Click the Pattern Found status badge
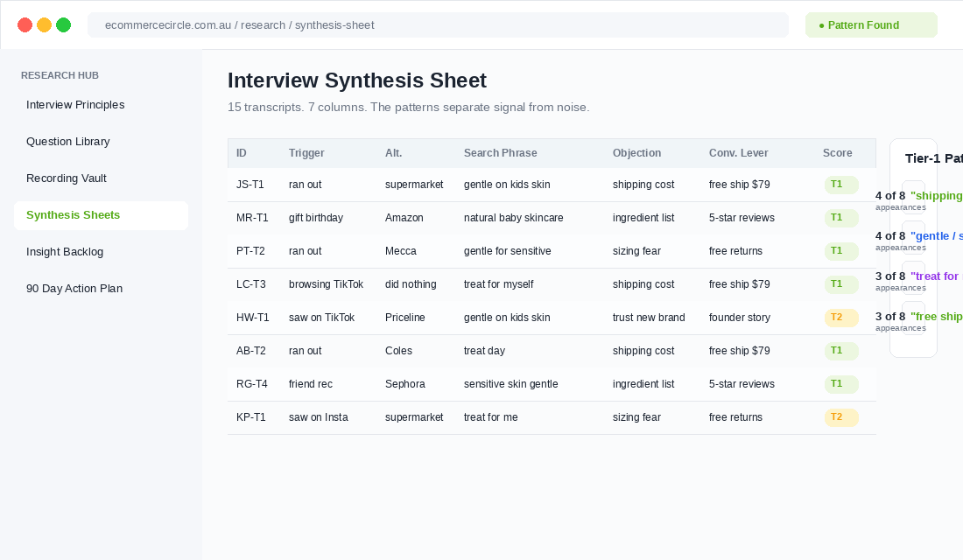This screenshot has width=963, height=560. pos(871,25)
